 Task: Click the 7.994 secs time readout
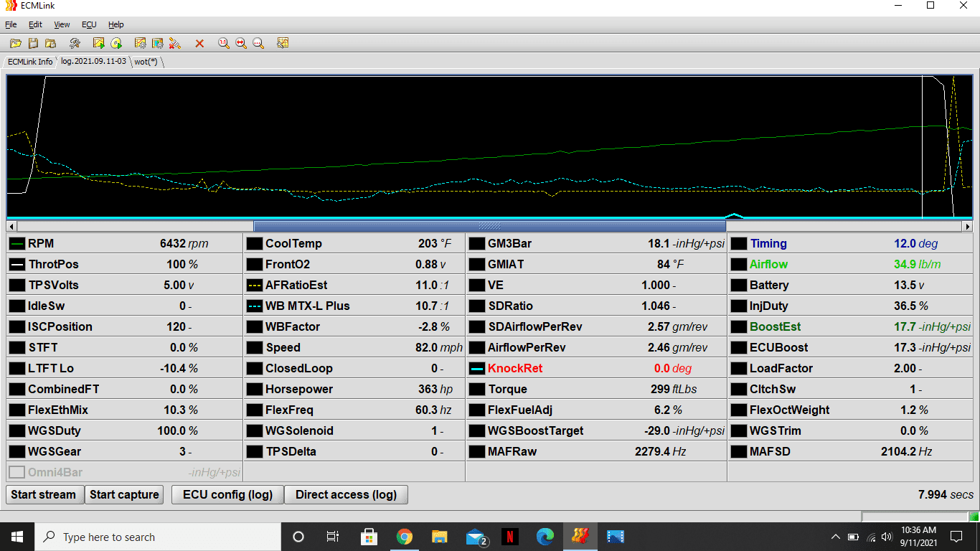pos(946,494)
